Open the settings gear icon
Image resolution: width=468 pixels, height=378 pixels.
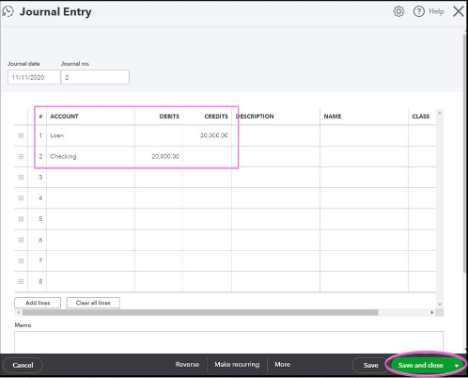(x=398, y=11)
